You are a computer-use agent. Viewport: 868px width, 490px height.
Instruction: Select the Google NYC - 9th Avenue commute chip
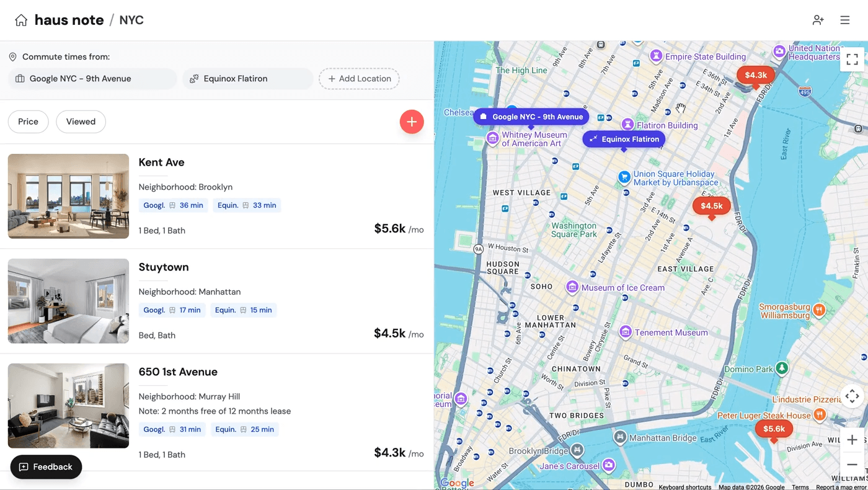click(x=92, y=79)
